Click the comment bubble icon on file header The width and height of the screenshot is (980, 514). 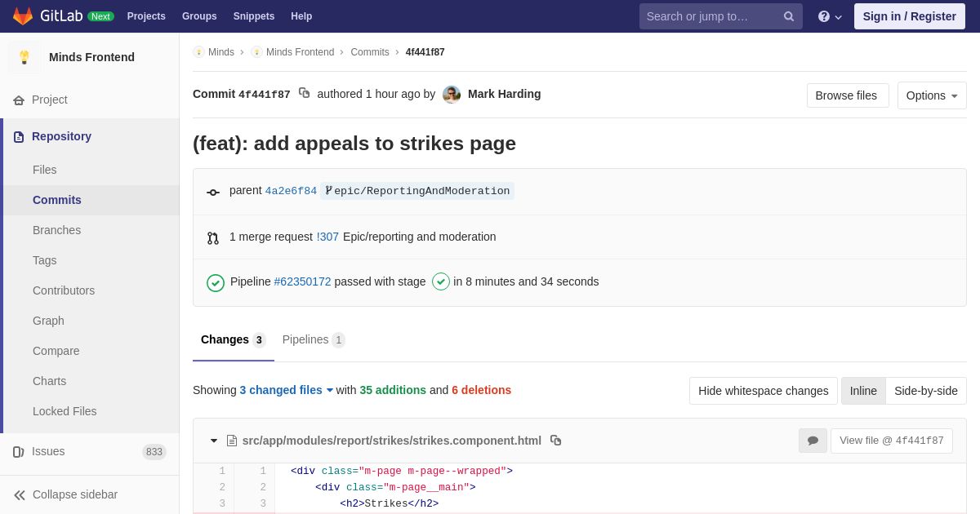pos(813,441)
